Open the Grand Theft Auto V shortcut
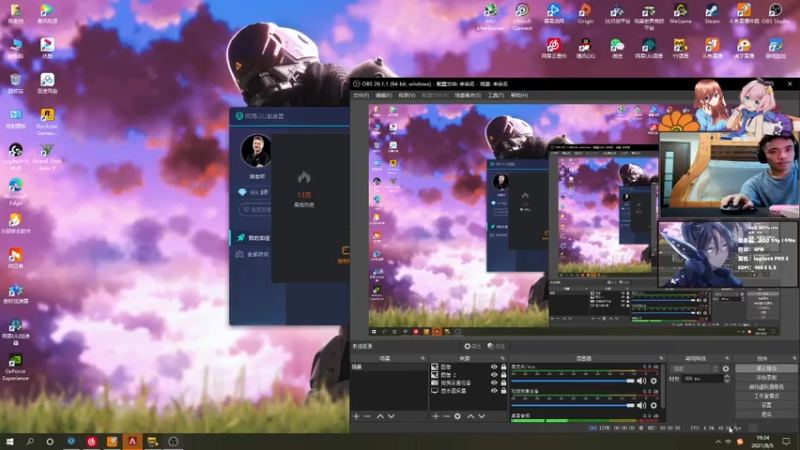Image resolution: width=800 pixels, height=450 pixels. tap(47, 157)
